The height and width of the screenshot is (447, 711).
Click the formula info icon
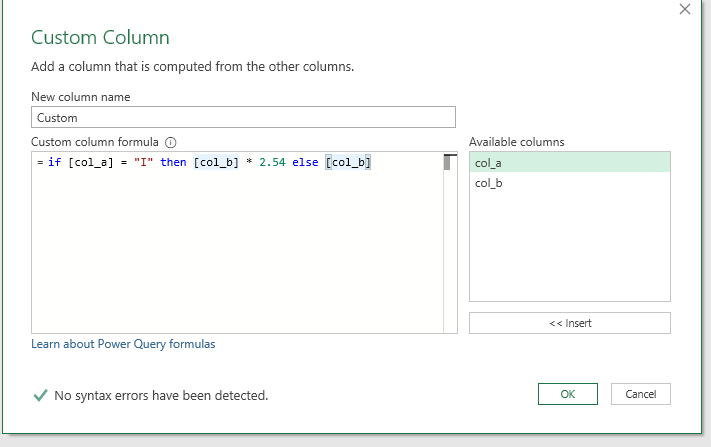[x=170, y=142]
